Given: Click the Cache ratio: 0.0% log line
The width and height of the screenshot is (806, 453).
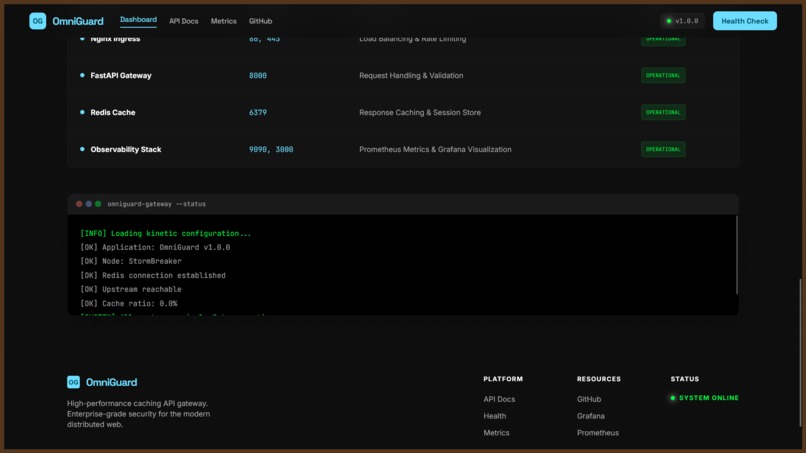Looking at the screenshot, I should point(129,304).
